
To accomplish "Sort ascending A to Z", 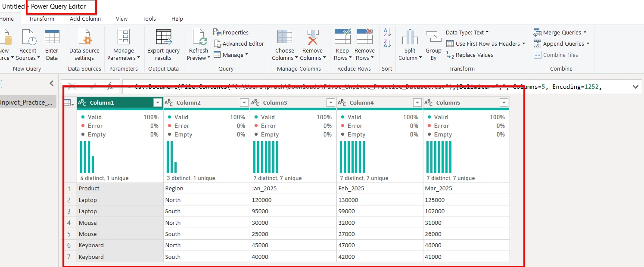I will pyautogui.click(x=387, y=32).
